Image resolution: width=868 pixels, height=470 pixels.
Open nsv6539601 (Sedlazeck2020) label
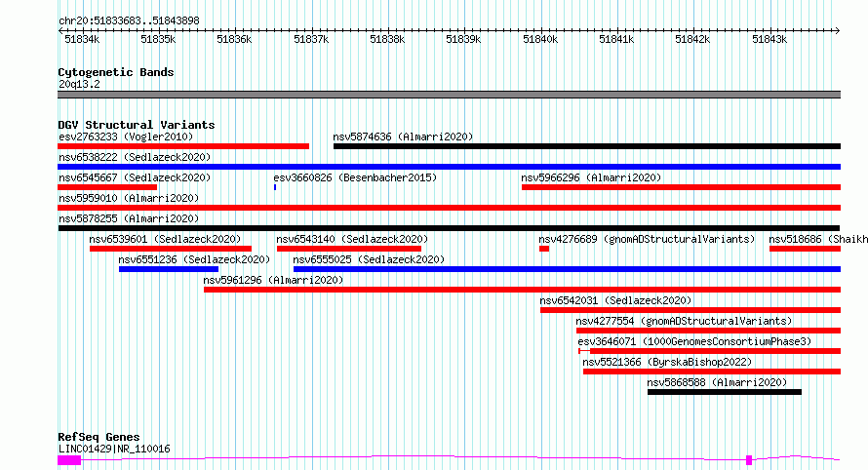tap(166, 239)
